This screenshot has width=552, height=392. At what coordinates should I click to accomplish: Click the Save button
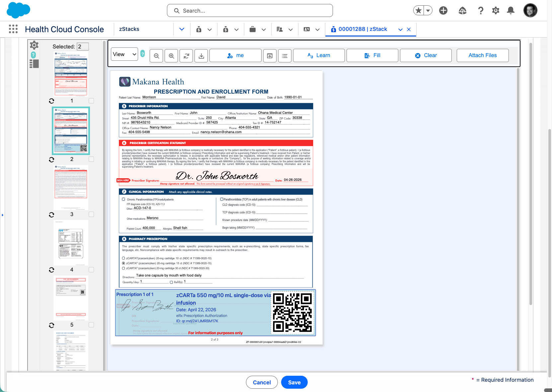[294, 382]
